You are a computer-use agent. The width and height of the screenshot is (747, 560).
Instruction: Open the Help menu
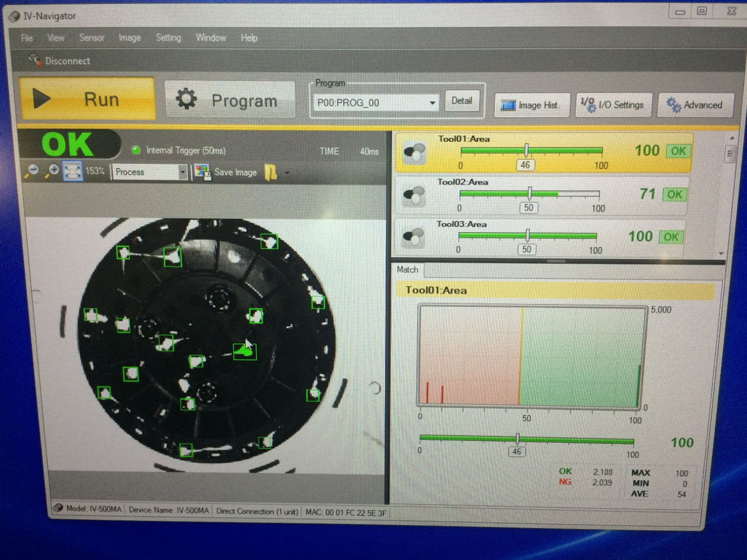point(249,38)
